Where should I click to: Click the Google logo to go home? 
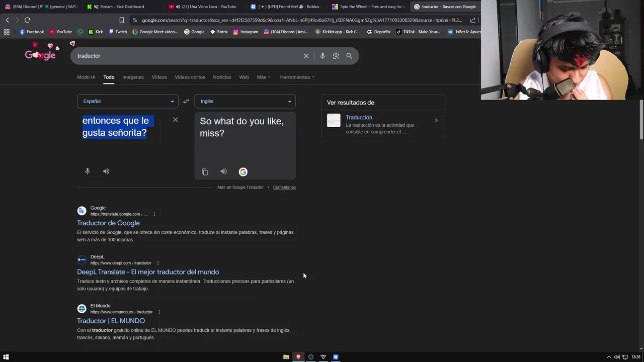click(x=40, y=53)
